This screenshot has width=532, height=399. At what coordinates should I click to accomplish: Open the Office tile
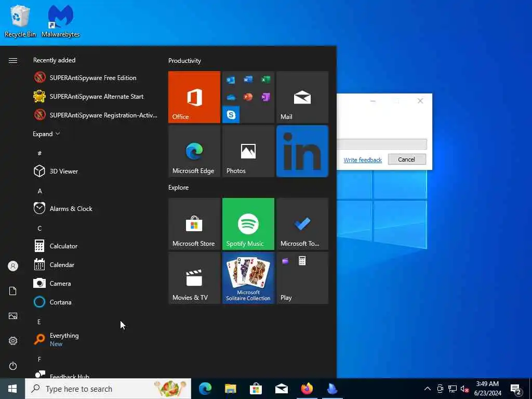coord(194,97)
